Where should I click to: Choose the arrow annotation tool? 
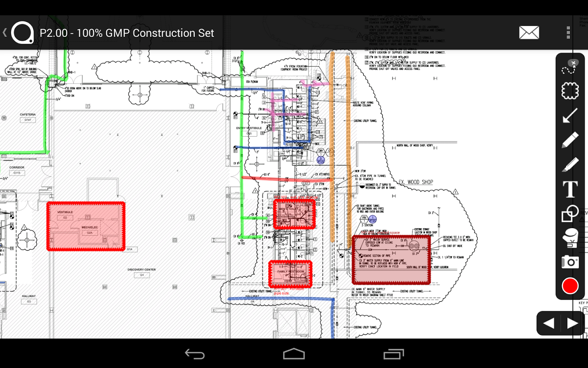pos(570,116)
